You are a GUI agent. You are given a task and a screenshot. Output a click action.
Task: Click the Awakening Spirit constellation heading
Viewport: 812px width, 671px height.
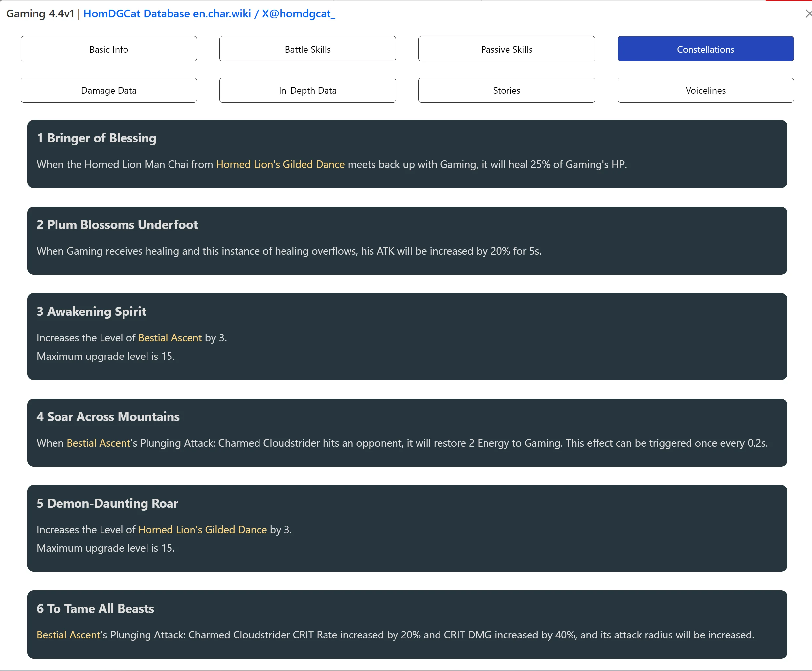coord(91,312)
